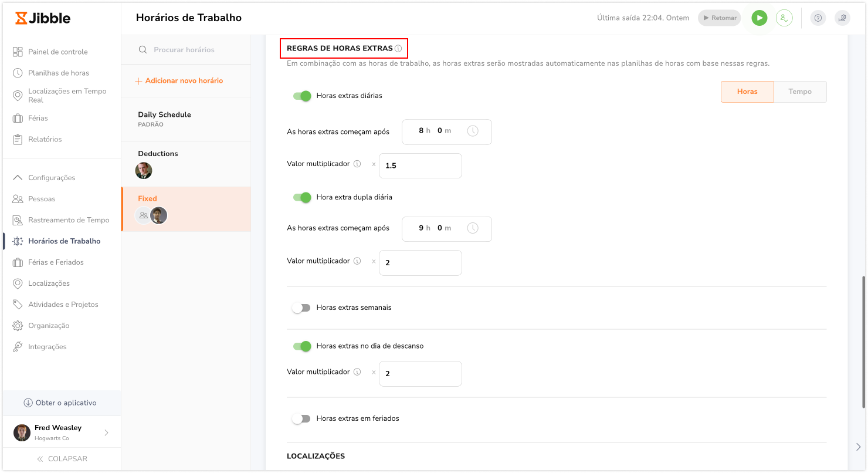This screenshot has height=473, width=868.
Task: Click info icon beside double overtime multiplier label
Action: coord(357,261)
